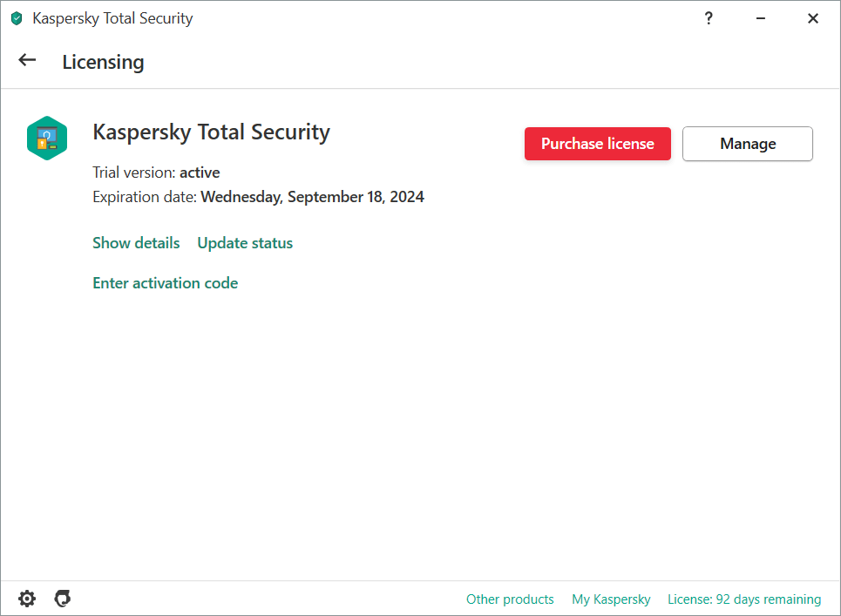
Task: Minimize the Kaspersky window
Action: coord(761,18)
